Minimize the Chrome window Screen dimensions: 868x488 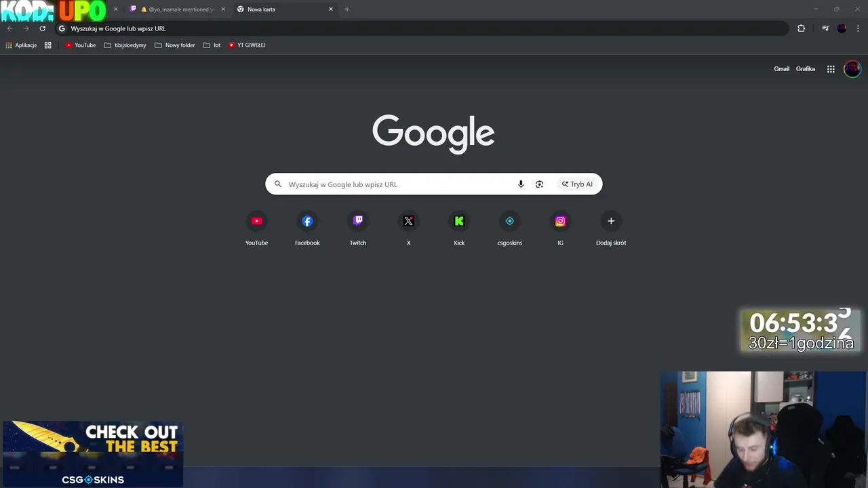(x=816, y=9)
